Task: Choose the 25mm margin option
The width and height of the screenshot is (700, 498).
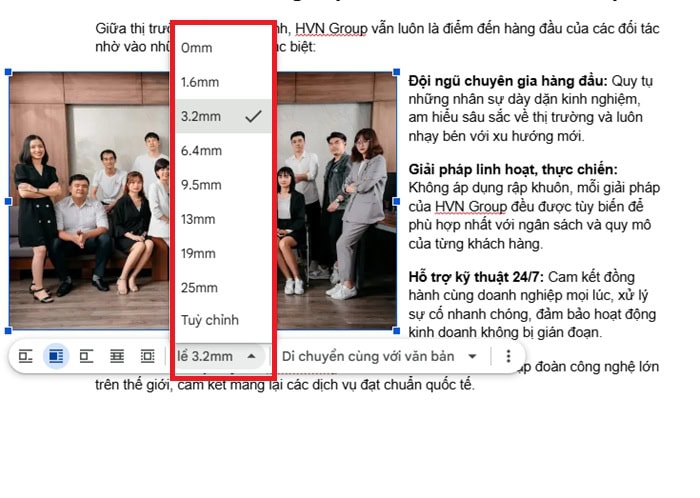Action: pos(223,288)
